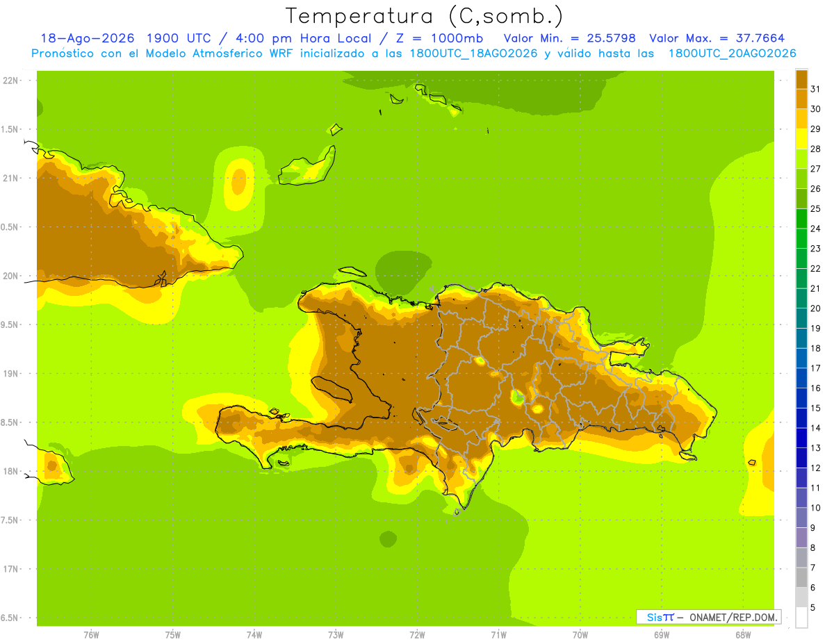Click the '68W' longitude label
The height and width of the screenshot is (644, 834).
743,634
